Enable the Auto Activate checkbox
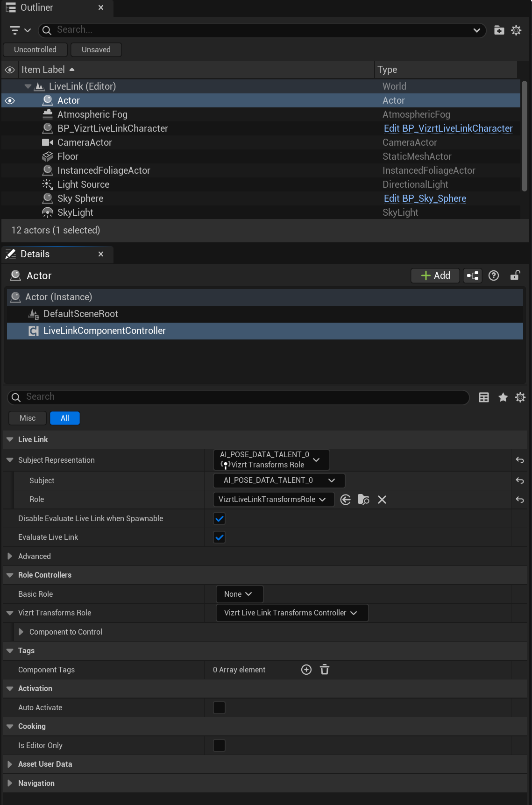 tap(219, 708)
